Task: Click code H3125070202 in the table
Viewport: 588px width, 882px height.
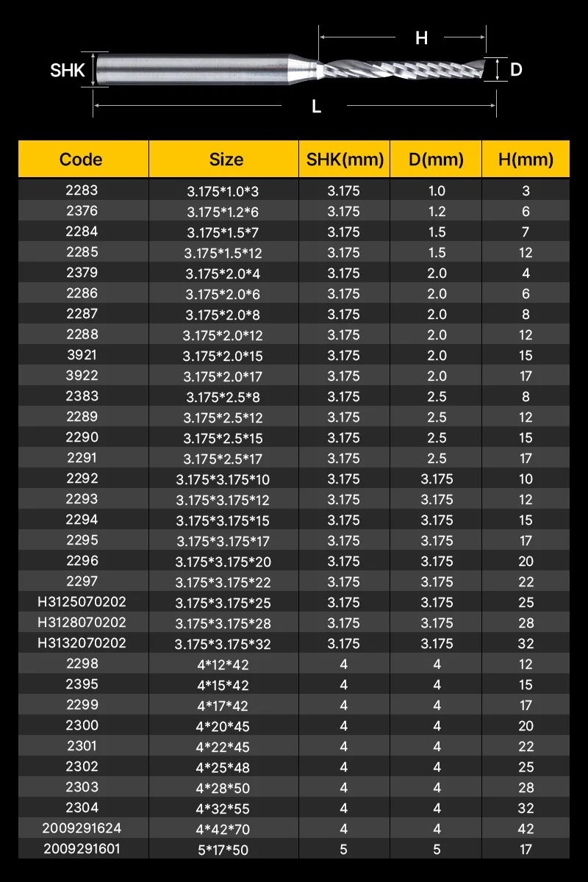Action: pyautogui.click(x=81, y=601)
